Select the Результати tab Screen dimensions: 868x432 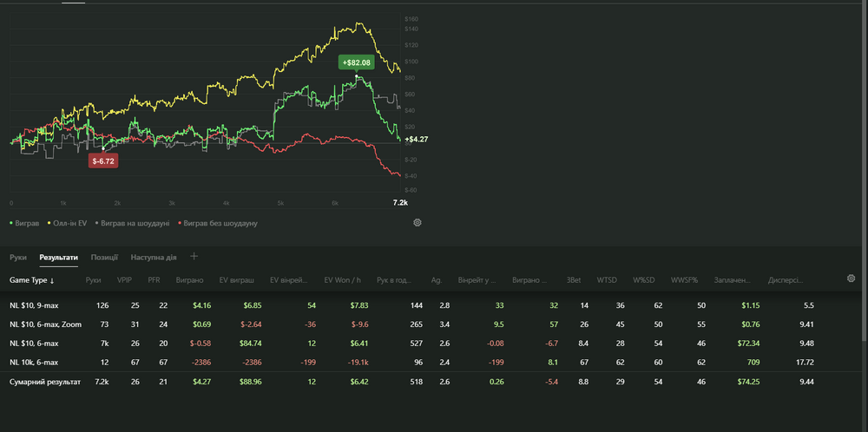click(58, 258)
